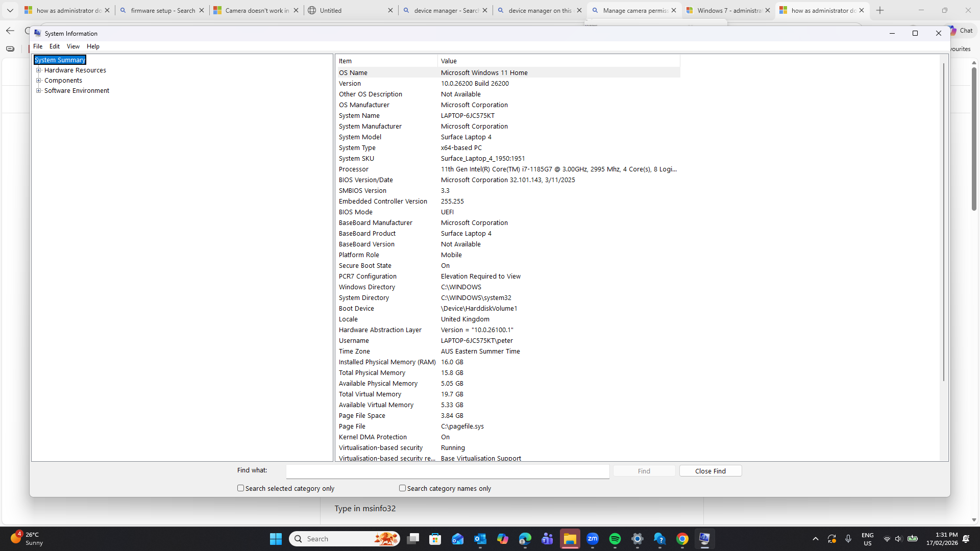Image resolution: width=980 pixels, height=551 pixels.
Task: Click the Close Find button
Action: tap(710, 470)
